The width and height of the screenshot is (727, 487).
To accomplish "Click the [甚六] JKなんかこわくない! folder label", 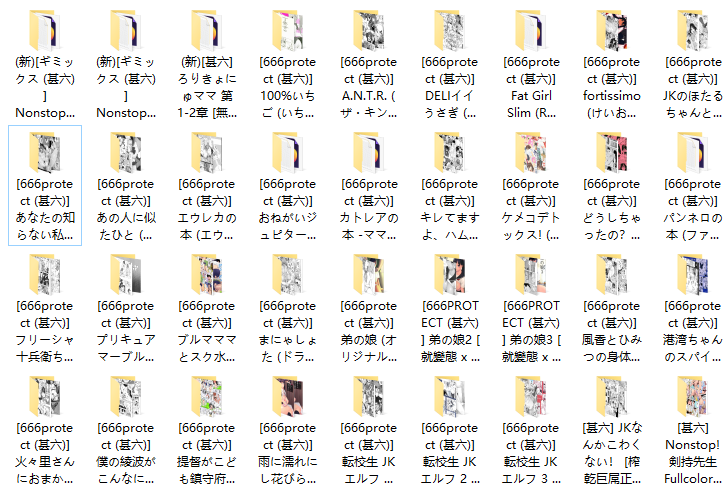I will [612, 453].
